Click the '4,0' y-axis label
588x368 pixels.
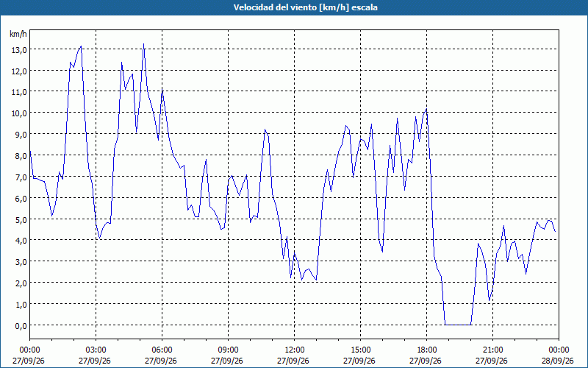pos(21,241)
